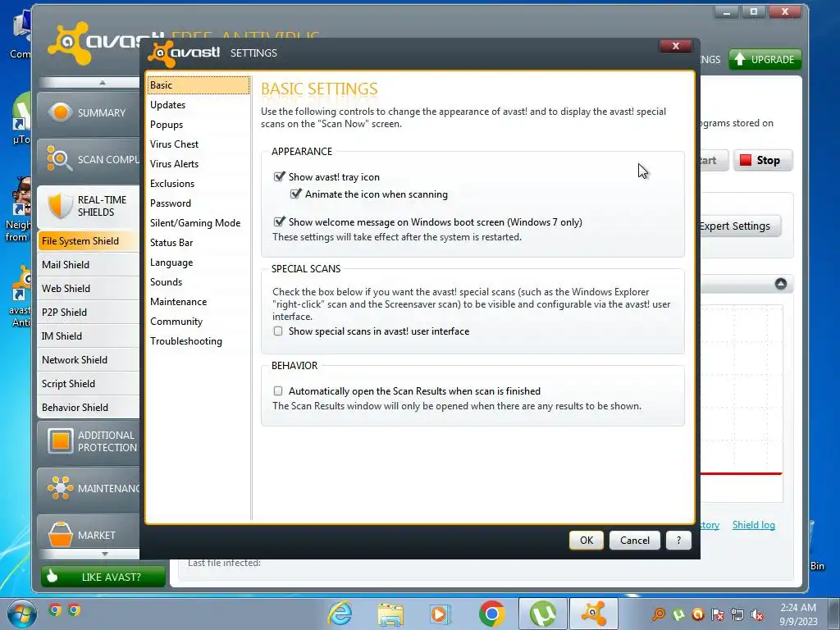The image size is (840, 630).
Task: Enable Show special scans in user interface
Action: (x=278, y=331)
